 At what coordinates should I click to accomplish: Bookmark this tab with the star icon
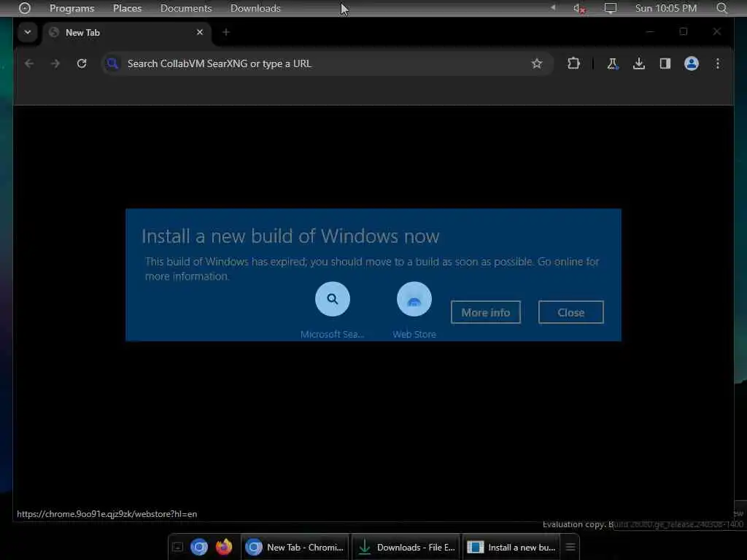[537, 63]
